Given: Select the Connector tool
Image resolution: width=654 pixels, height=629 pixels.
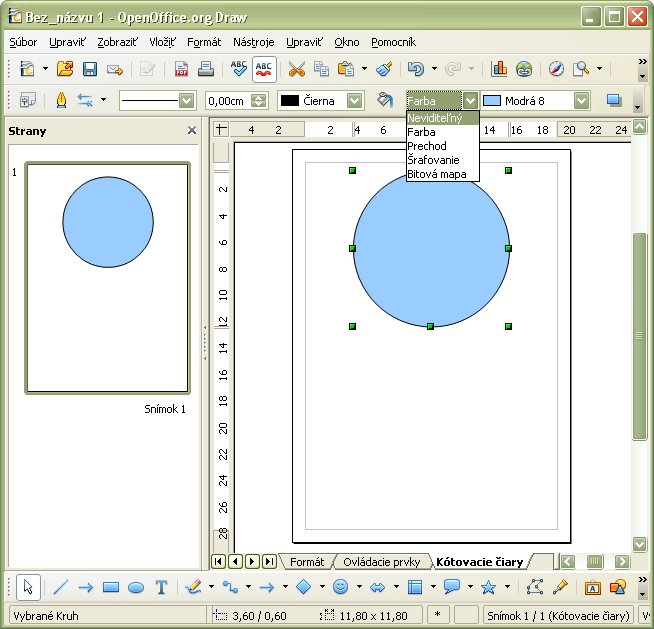Looking at the screenshot, I should coord(230,587).
